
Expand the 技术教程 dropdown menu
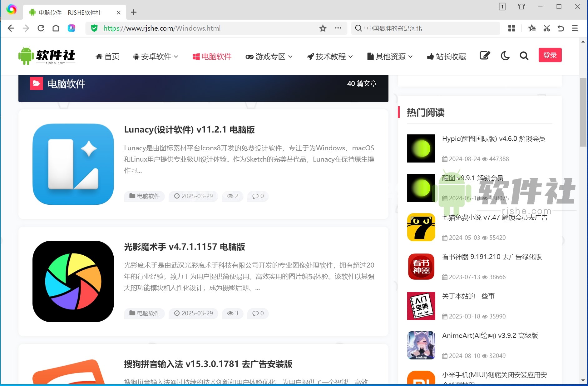(330, 57)
